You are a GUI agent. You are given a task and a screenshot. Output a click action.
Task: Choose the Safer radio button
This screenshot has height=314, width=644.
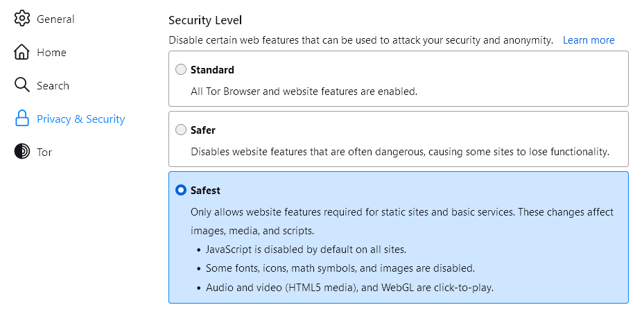181,130
